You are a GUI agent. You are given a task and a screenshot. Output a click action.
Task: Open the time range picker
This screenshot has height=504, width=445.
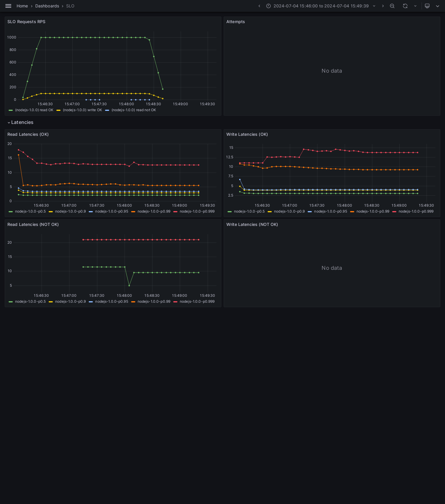pos(321,6)
